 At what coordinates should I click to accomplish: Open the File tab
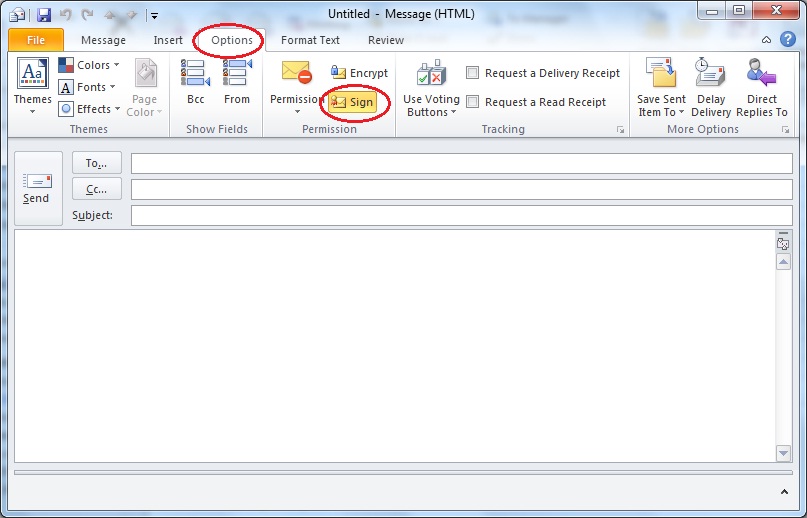tap(36, 40)
